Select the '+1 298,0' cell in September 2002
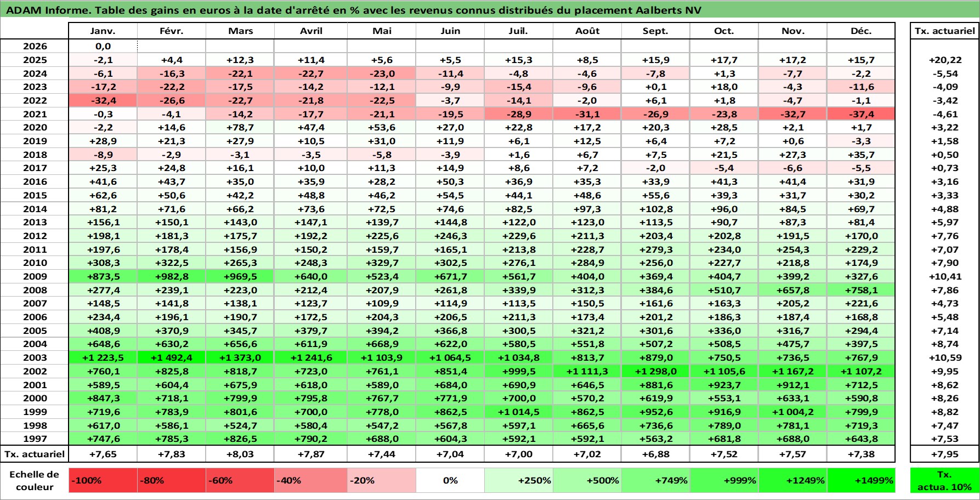The height and width of the screenshot is (500, 980). click(656, 371)
